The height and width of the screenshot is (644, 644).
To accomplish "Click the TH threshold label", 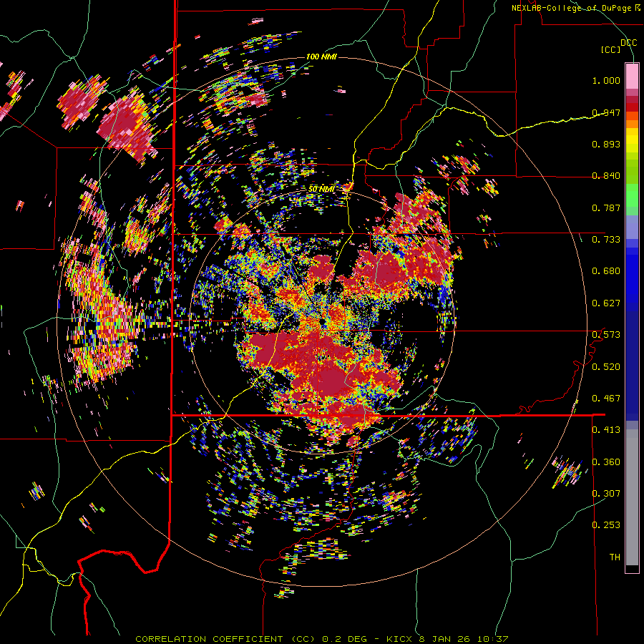I will pyautogui.click(x=615, y=557).
